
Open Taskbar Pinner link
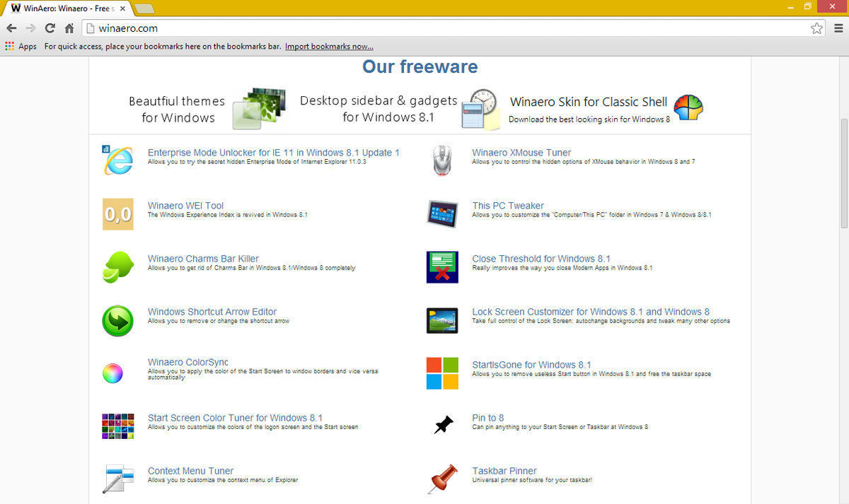click(x=504, y=471)
